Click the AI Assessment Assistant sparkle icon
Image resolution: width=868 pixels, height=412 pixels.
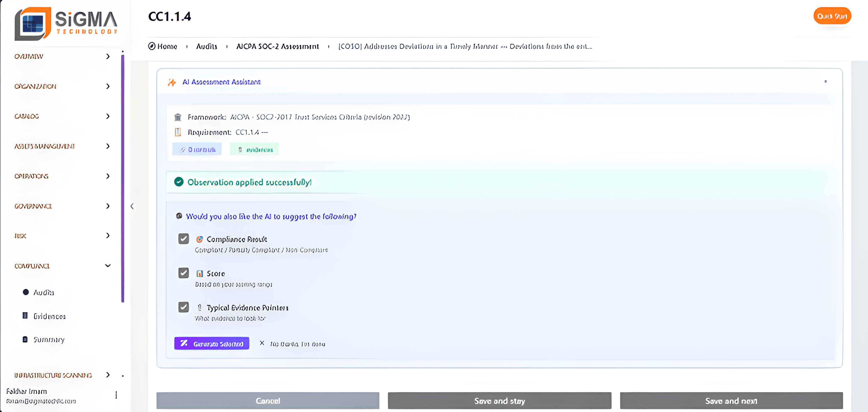(x=172, y=82)
